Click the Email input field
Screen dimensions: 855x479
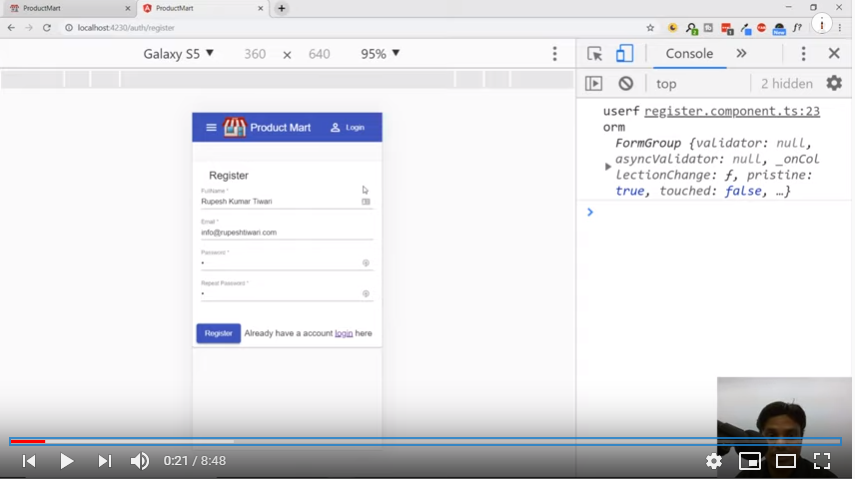click(x=286, y=232)
